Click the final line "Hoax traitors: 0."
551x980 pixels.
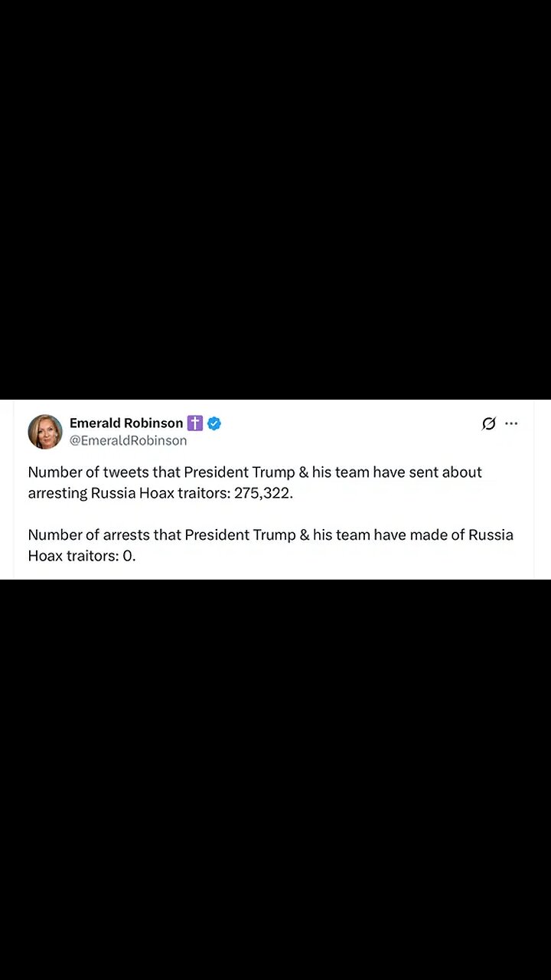click(x=81, y=556)
